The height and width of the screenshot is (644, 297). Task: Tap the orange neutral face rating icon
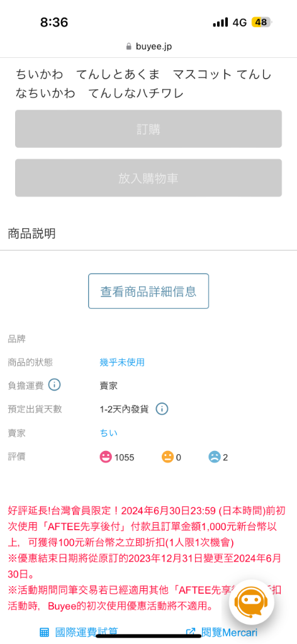coord(167,457)
